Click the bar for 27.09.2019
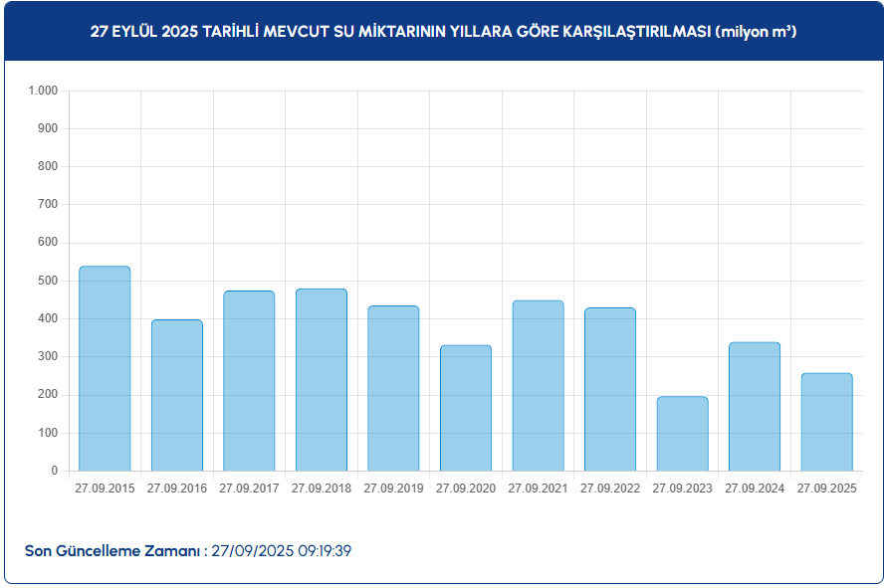Screen dimensions: 884x588 click(x=393, y=388)
